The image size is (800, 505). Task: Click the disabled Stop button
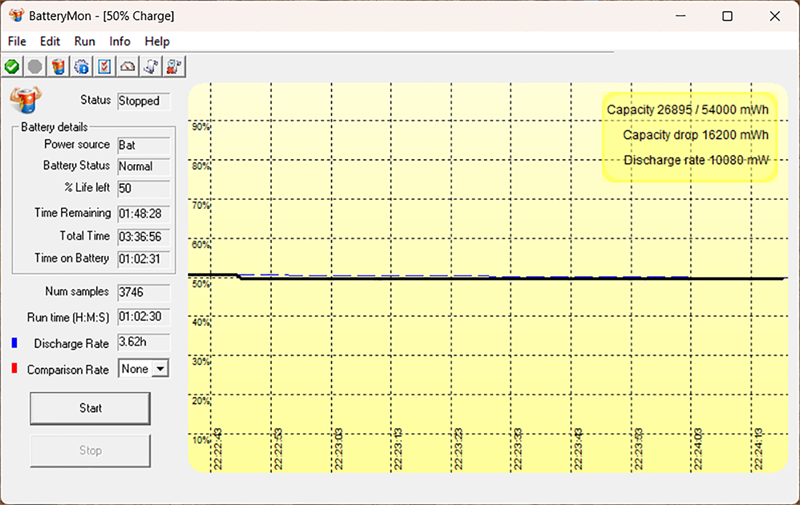point(90,450)
